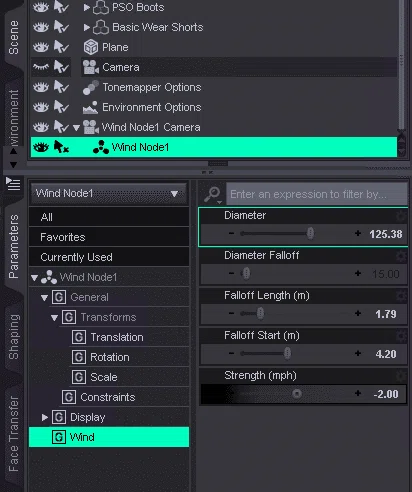Collapse the Transforms property group

[x=54, y=318]
